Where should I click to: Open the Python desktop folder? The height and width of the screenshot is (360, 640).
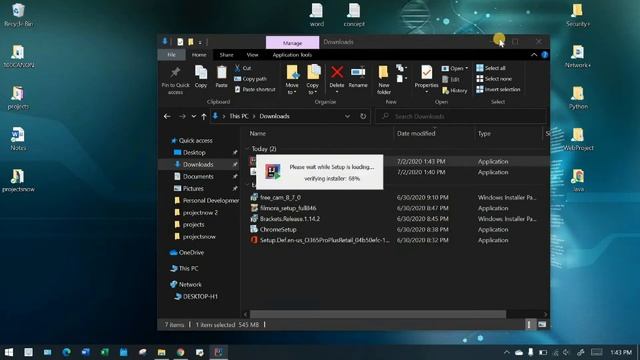click(x=578, y=98)
